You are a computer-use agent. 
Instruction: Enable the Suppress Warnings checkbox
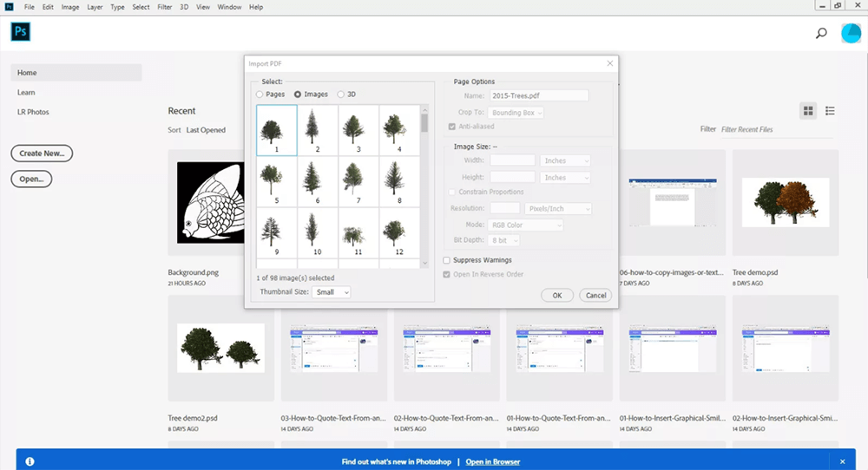tap(447, 260)
